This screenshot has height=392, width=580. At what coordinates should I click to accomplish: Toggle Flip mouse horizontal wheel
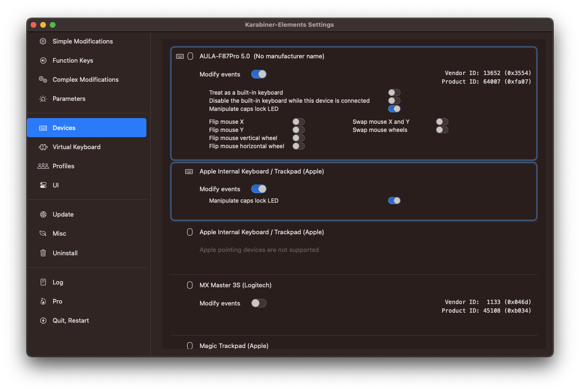pos(299,146)
